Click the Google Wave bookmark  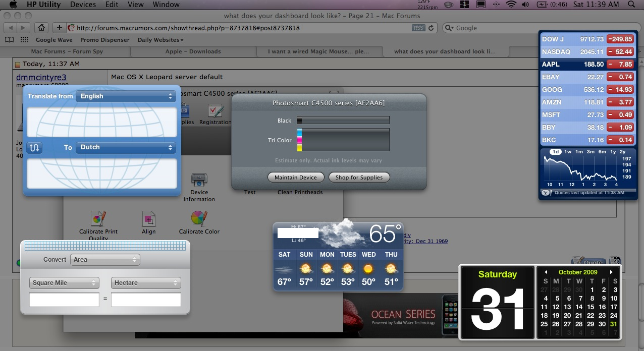[54, 40]
